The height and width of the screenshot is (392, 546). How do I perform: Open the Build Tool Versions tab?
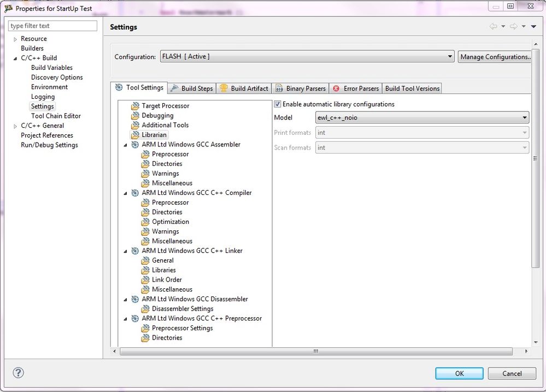pos(412,88)
